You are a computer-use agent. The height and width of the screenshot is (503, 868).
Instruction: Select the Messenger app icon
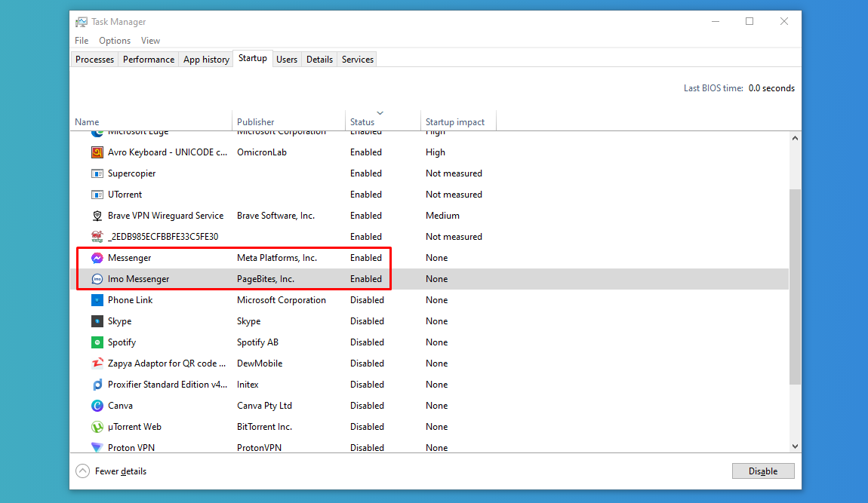(x=97, y=258)
